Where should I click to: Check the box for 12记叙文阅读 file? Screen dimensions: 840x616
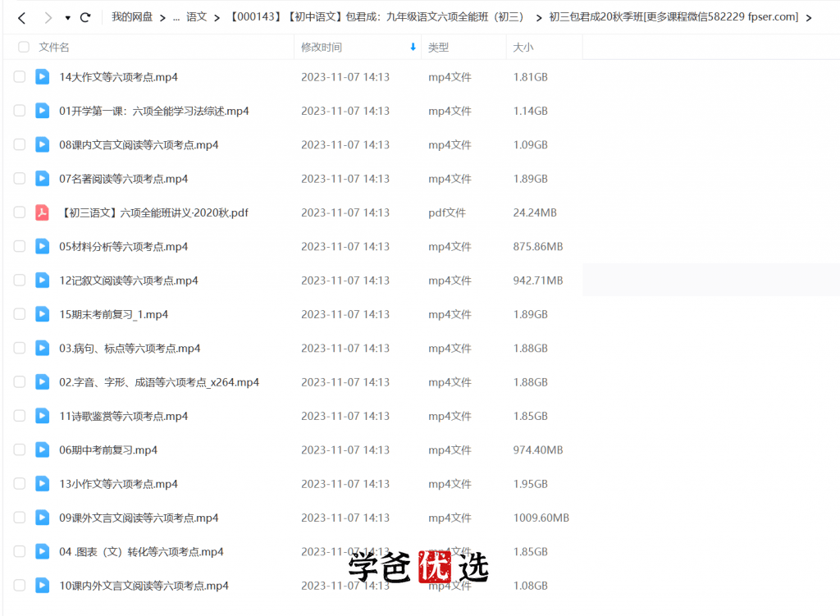(20, 281)
